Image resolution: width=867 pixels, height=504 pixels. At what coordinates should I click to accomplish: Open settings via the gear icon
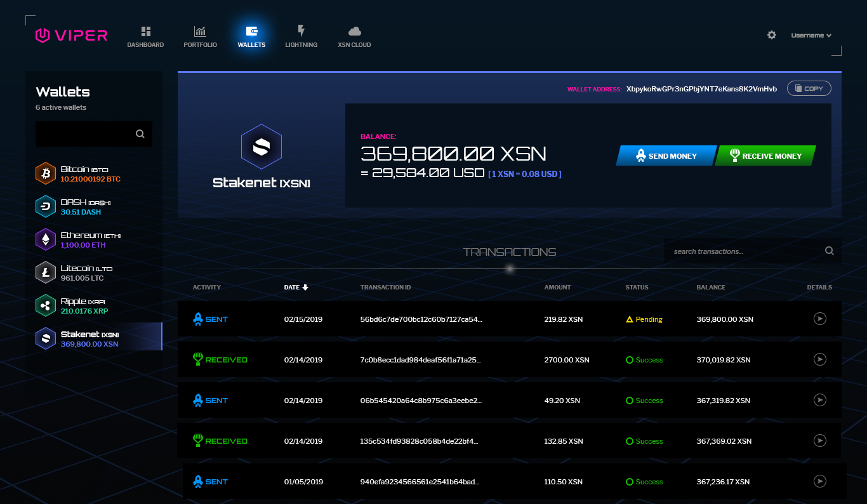[772, 36]
